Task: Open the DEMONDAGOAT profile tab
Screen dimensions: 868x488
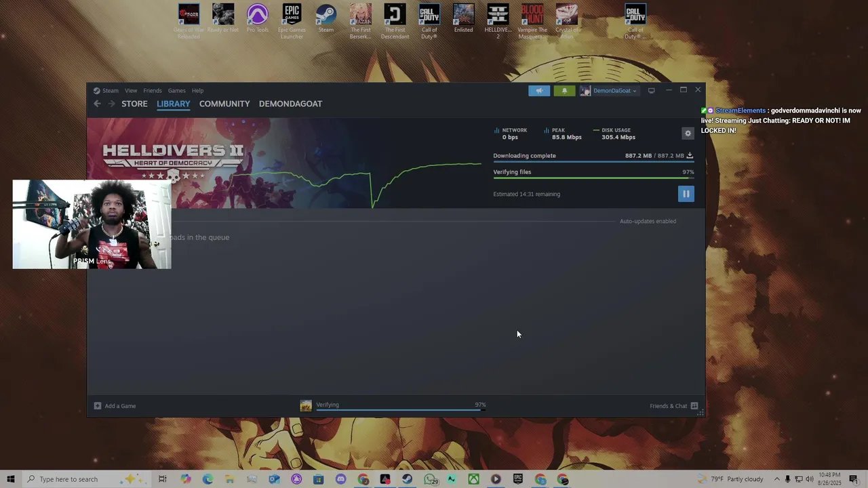Action: [x=290, y=104]
